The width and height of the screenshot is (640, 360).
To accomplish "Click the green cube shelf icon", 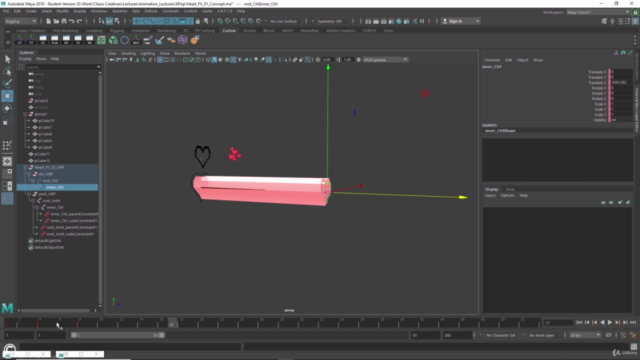I will point(113,40).
